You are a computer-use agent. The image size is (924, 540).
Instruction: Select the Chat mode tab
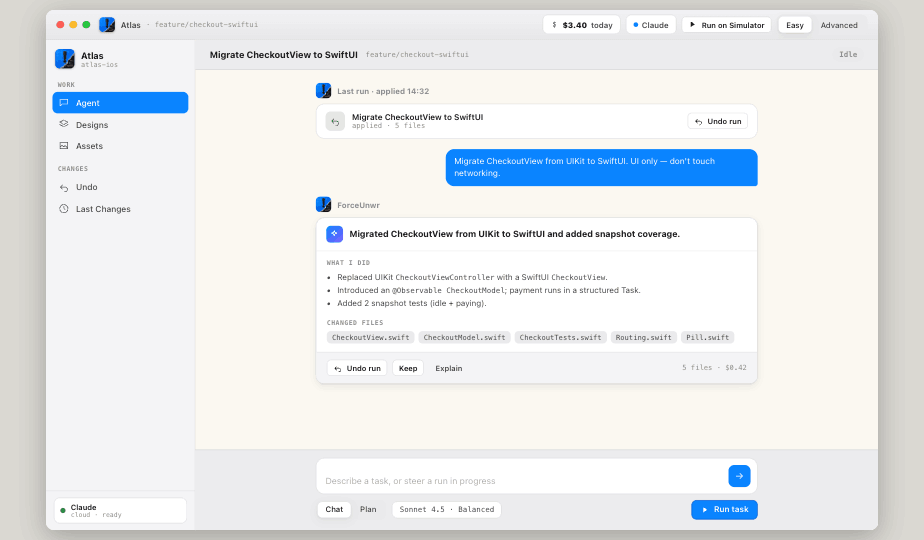(334, 509)
